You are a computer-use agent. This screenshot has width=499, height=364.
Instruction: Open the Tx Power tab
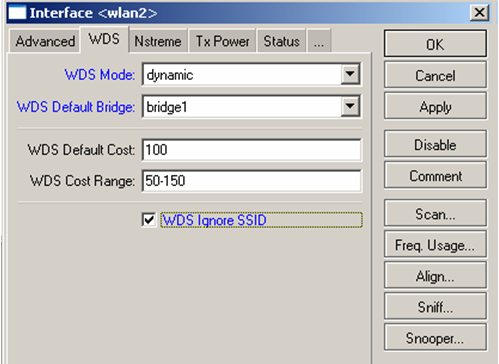[222, 41]
